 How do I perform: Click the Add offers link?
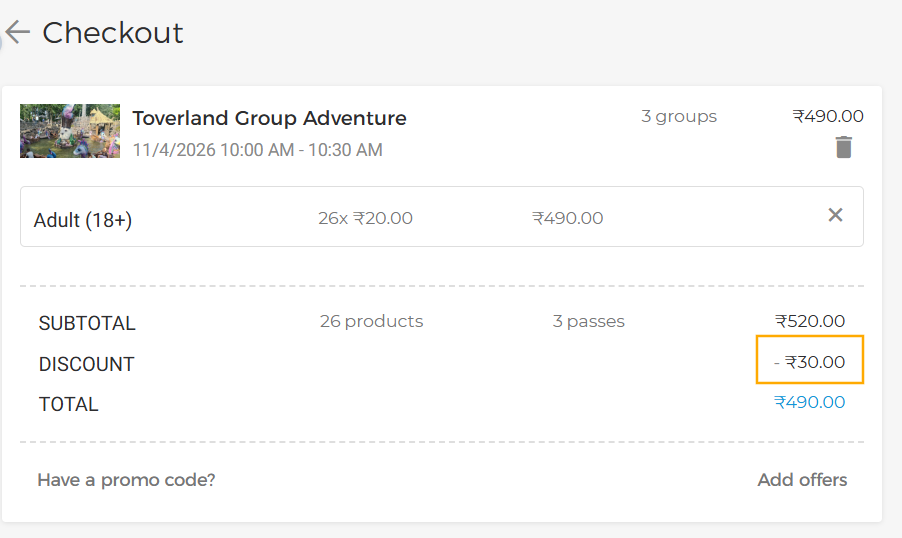tap(802, 480)
